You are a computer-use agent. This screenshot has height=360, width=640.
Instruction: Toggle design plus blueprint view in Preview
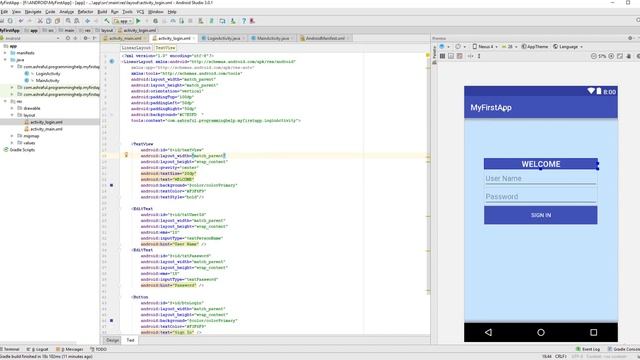460,56
